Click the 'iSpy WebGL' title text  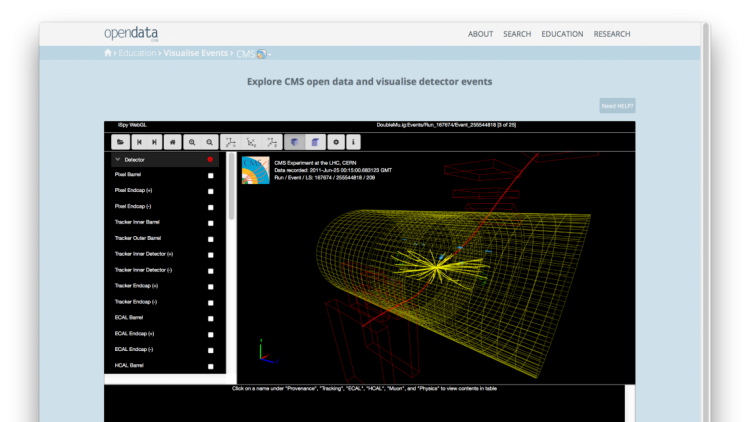[132, 125]
